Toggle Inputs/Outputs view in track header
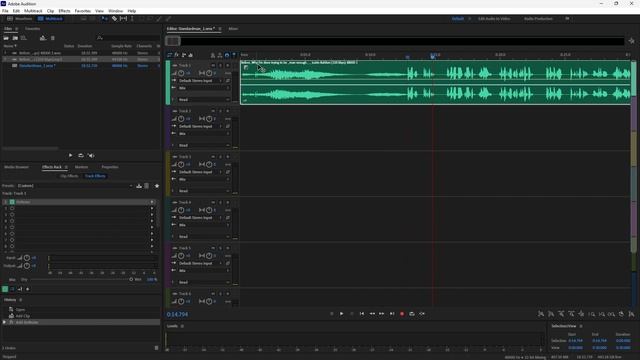The width and height of the screenshot is (640, 360). tap(170, 55)
